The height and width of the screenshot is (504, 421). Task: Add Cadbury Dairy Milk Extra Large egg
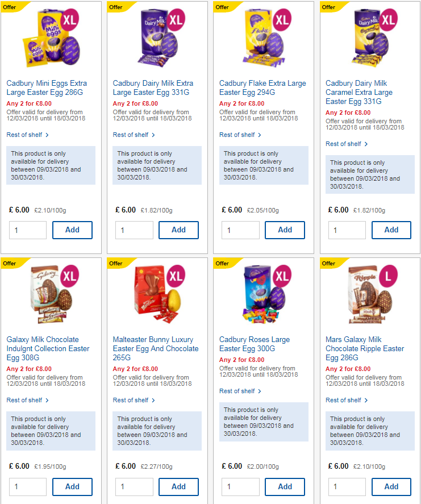pyautogui.click(x=178, y=230)
